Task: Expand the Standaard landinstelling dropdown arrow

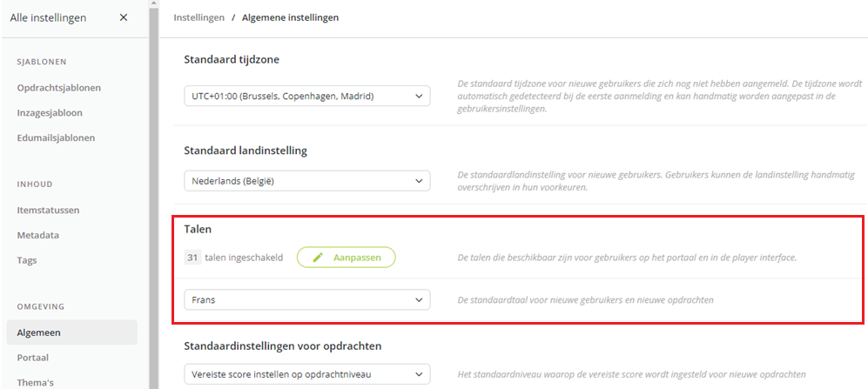Action: pyautogui.click(x=419, y=181)
